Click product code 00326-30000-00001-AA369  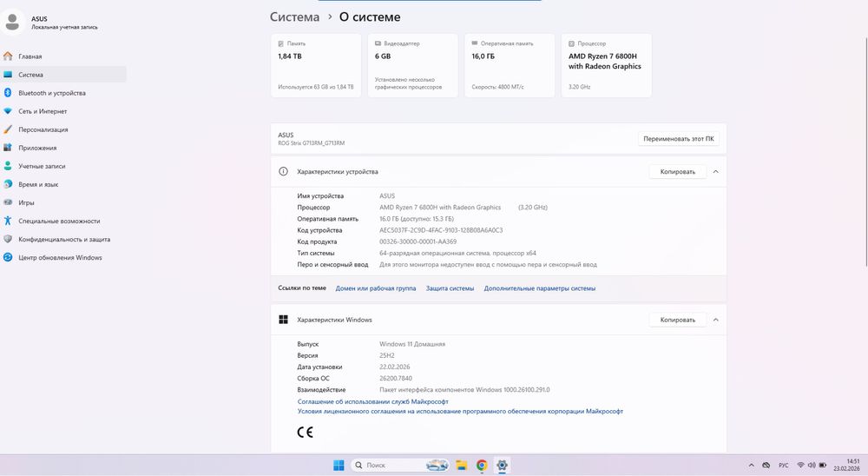[x=418, y=242]
